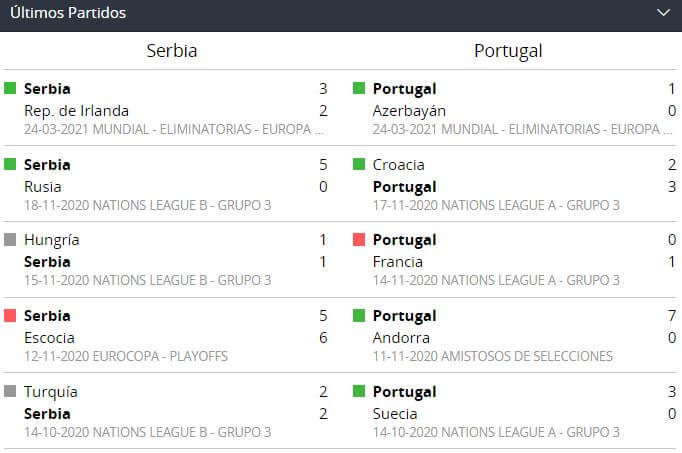Open the Azerbayán team link

pyautogui.click(x=409, y=111)
